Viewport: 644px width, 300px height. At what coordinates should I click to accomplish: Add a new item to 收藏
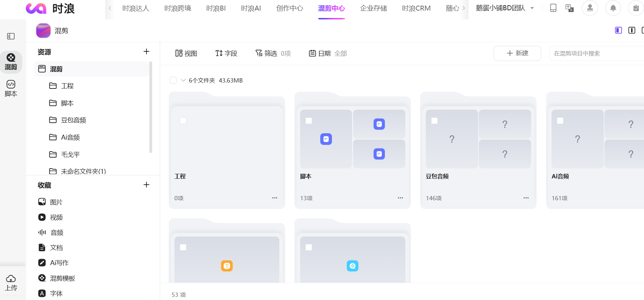click(x=147, y=185)
